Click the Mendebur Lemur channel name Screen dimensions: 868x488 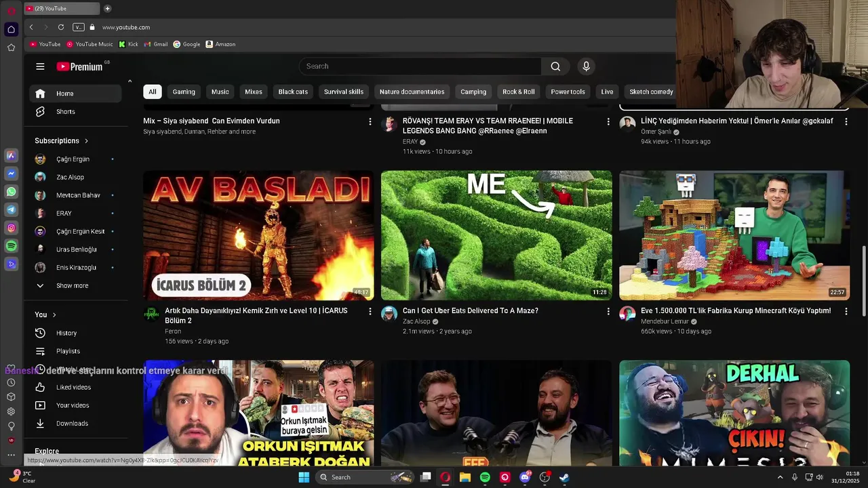tap(665, 321)
